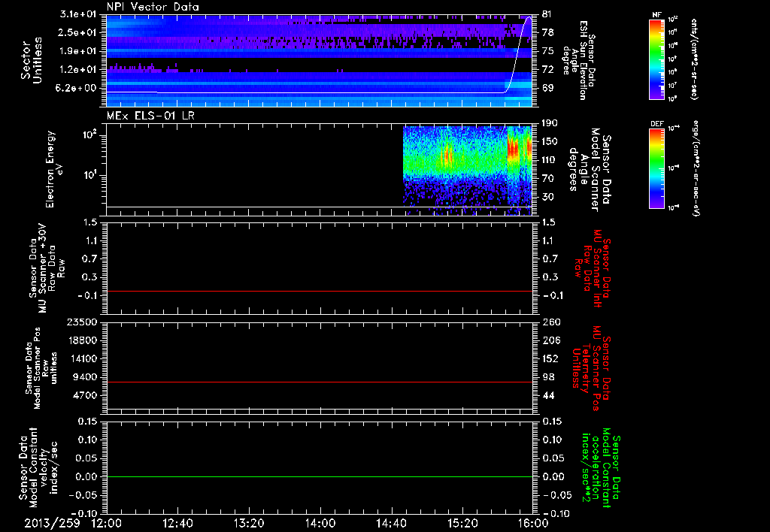The height and width of the screenshot is (532, 770).
Task: Click the 12:00 time axis label
Action: (x=106, y=523)
